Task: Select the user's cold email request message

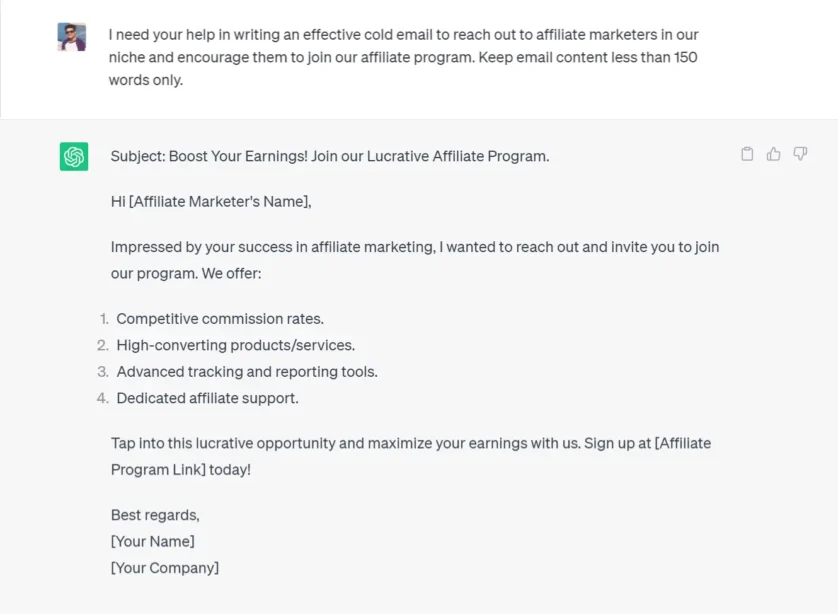Action: click(400, 56)
